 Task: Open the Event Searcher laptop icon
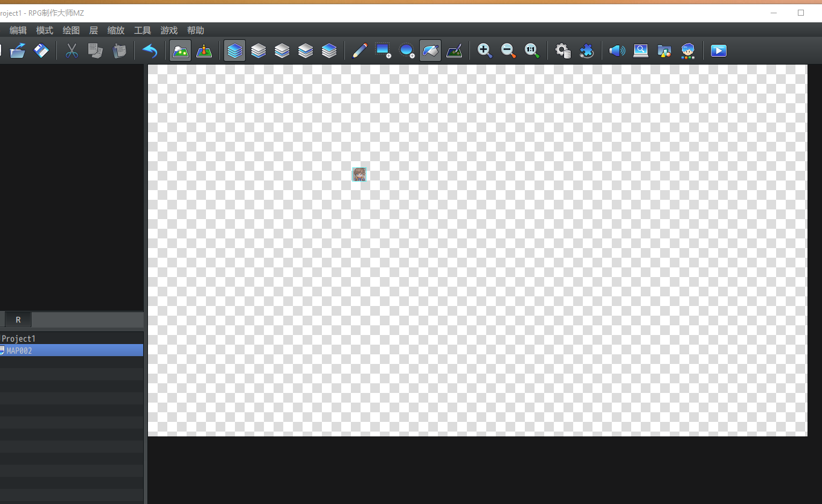pyautogui.click(x=640, y=51)
